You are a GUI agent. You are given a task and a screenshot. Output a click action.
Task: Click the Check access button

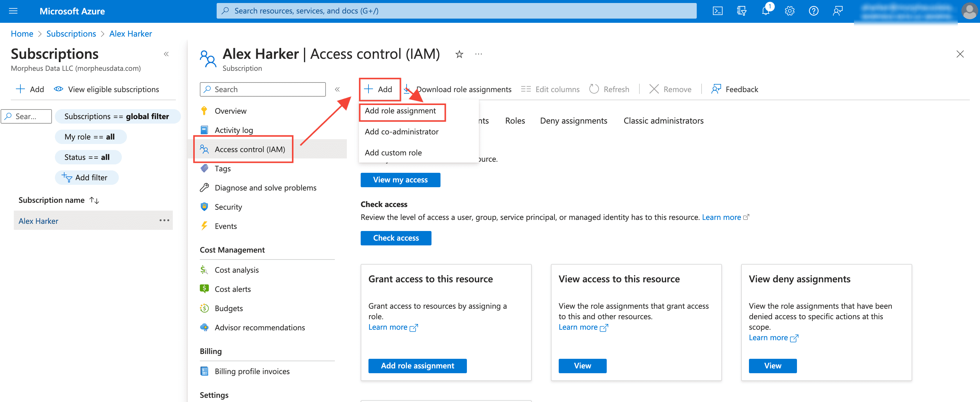click(396, 238)
